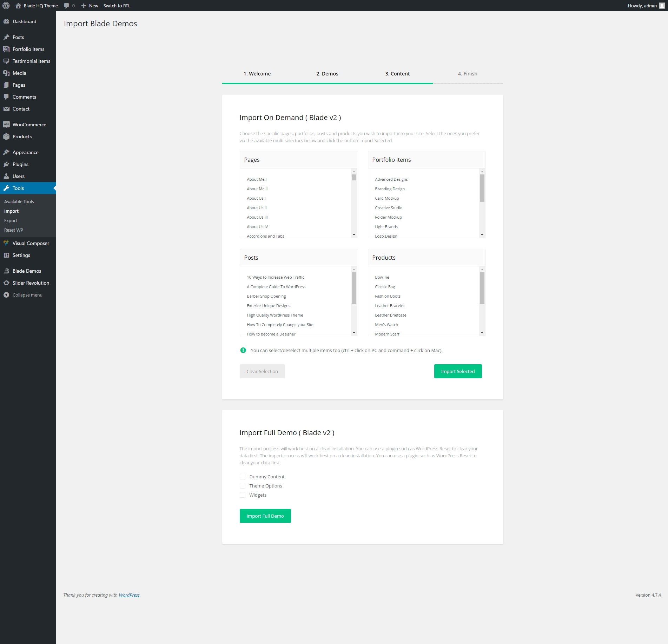Image resolution: width=668 pixels, height=644 pixels.
Task: Open the comments bubble icon in admin bar
Action: [66, 6]
